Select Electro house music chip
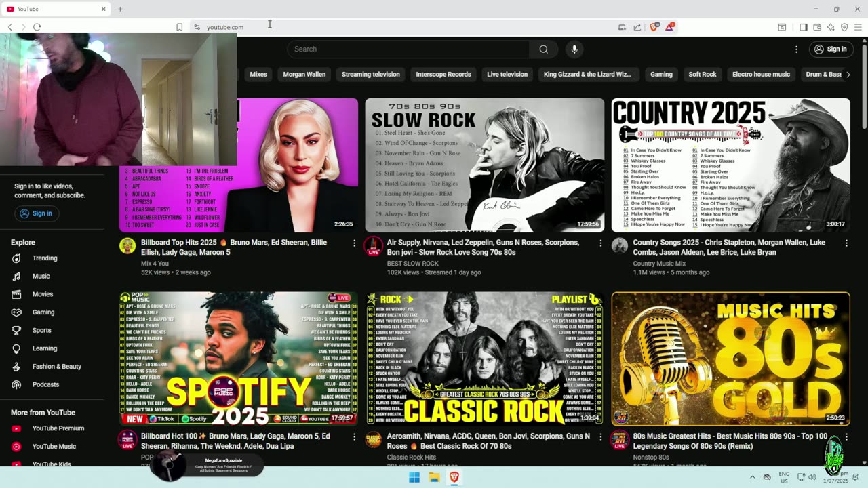Screen dimensions: 868x488 [761, 75]
